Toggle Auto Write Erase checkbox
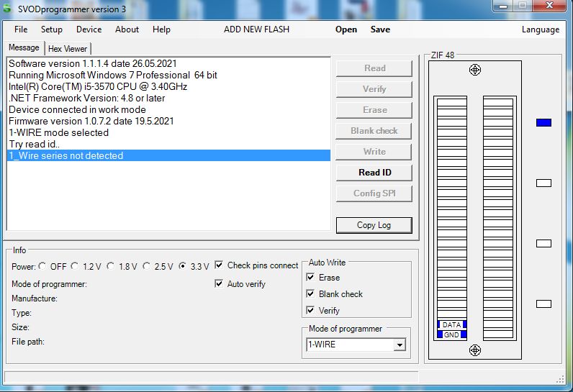 tap(310, 278)
